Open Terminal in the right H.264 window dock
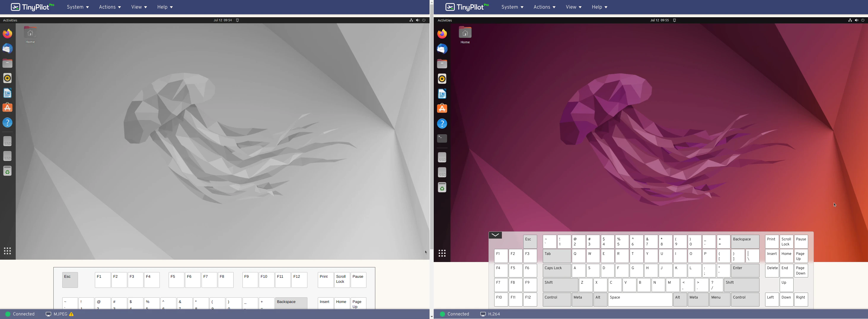This screenshot has height=319, width=868. pyautogui.click(x=442, y=139)
